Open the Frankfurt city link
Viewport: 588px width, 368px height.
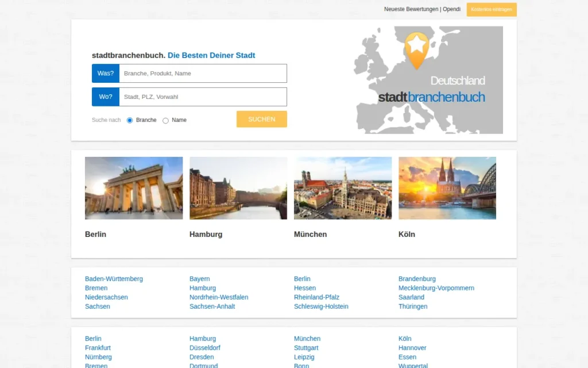(98, 348)
